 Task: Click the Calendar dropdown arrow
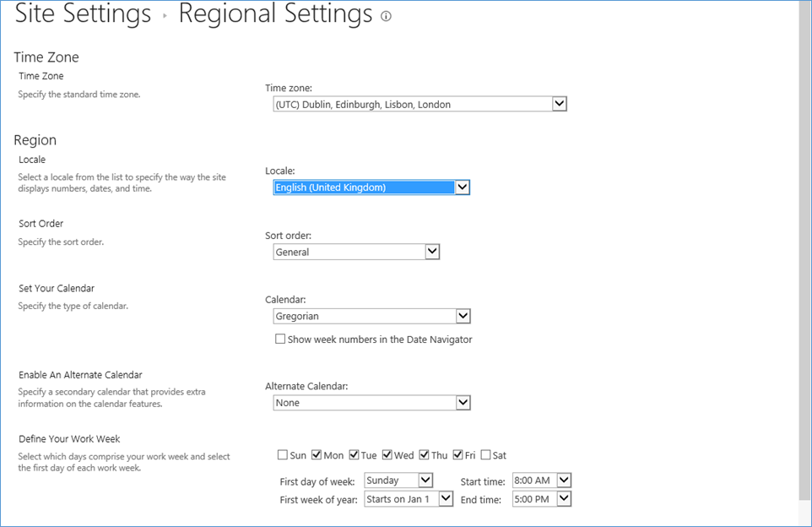[463, 315]
